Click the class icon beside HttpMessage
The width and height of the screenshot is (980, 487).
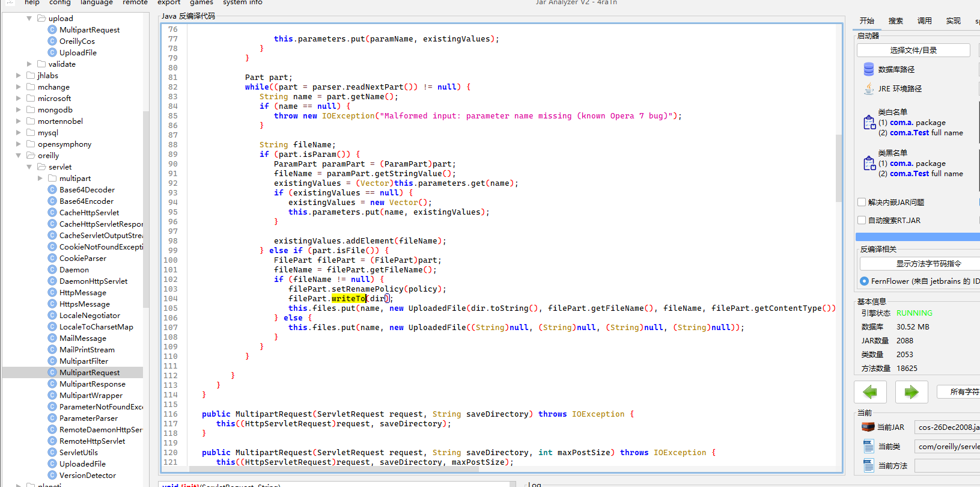tap(52, 292)
